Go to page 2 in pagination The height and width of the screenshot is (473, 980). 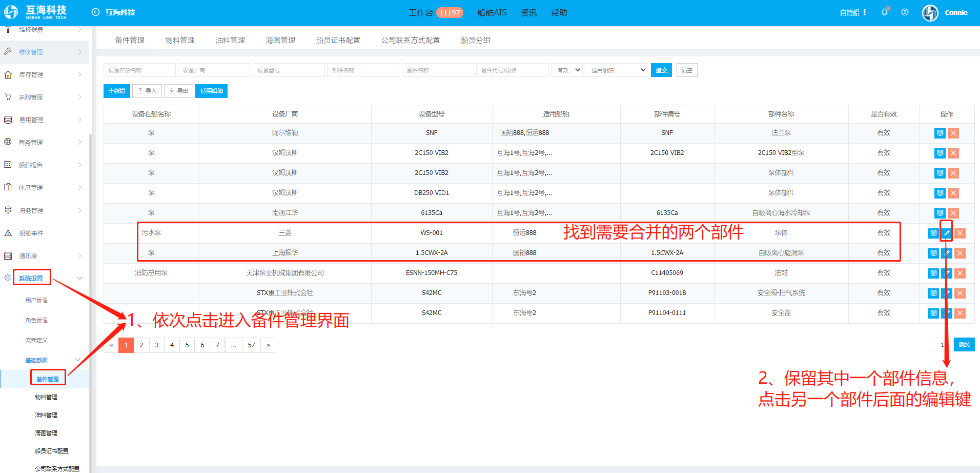141,345
